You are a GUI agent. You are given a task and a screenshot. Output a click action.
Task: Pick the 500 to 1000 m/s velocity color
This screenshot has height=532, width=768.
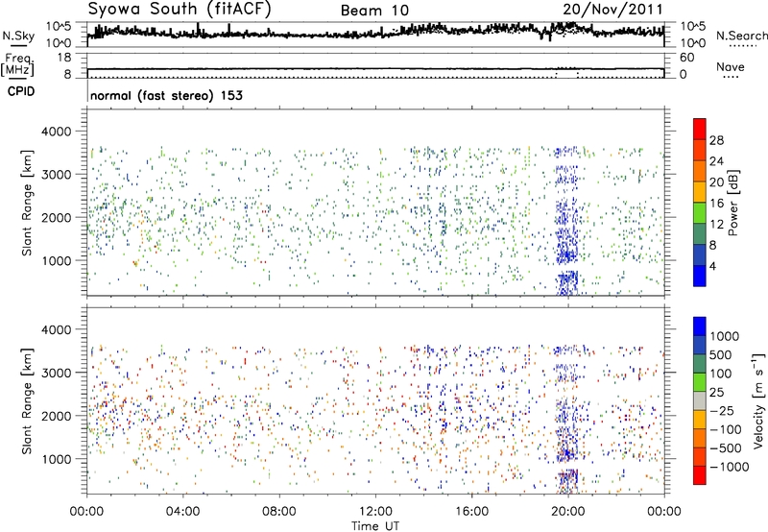[x=700, y=346]
